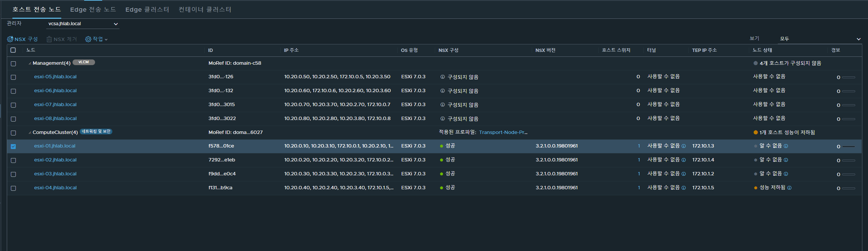Image resolution: width=868 pixels, height=251 pixels.
Task: Click tunnel info icon in esxi-01 row
Action: 684,146
